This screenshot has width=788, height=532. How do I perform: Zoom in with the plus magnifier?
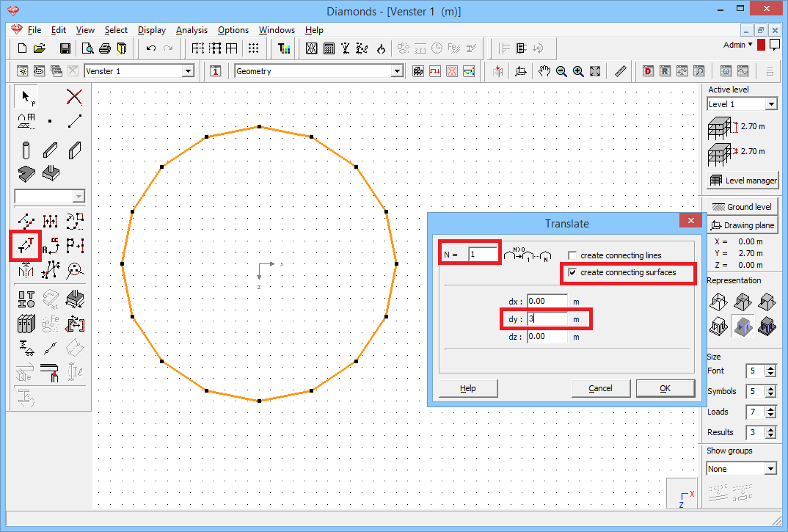tap(578, 71)
